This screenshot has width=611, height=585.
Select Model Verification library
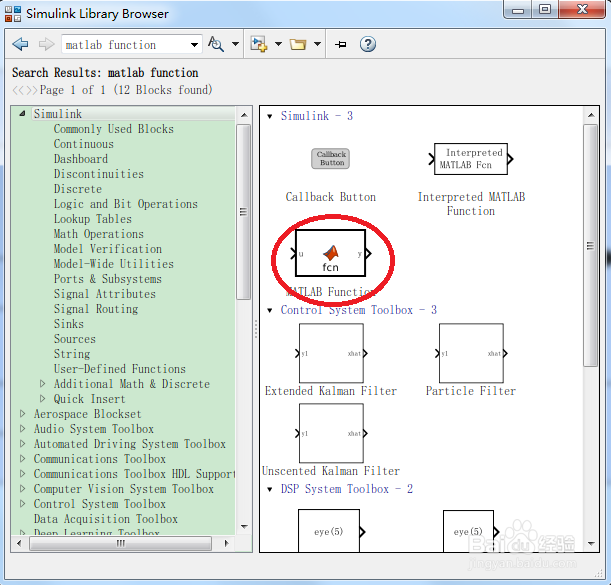point(108,249)
